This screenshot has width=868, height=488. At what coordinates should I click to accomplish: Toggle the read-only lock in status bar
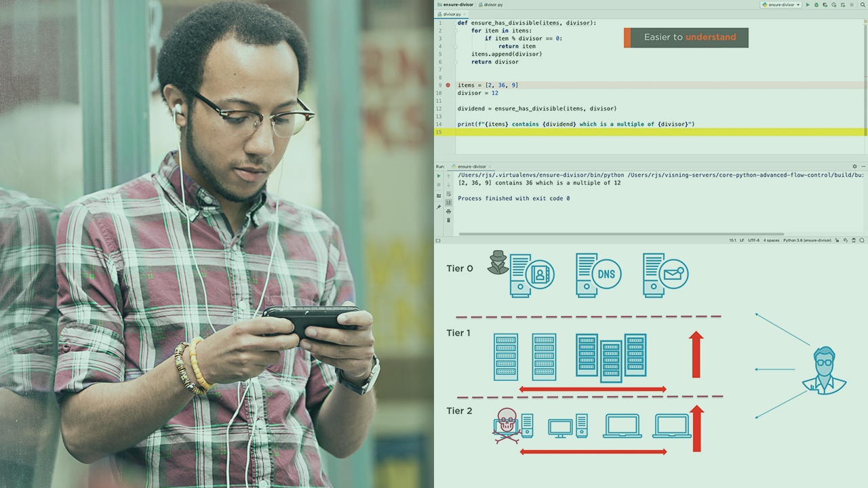click(x=837, y=240)
